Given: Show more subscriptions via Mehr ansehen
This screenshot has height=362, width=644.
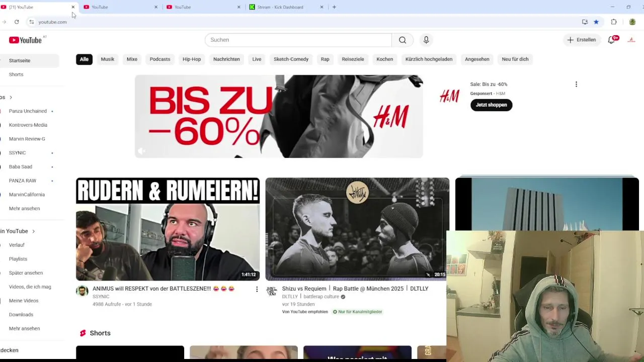Looking at the screenshot, I should click(x=24, y=209).
